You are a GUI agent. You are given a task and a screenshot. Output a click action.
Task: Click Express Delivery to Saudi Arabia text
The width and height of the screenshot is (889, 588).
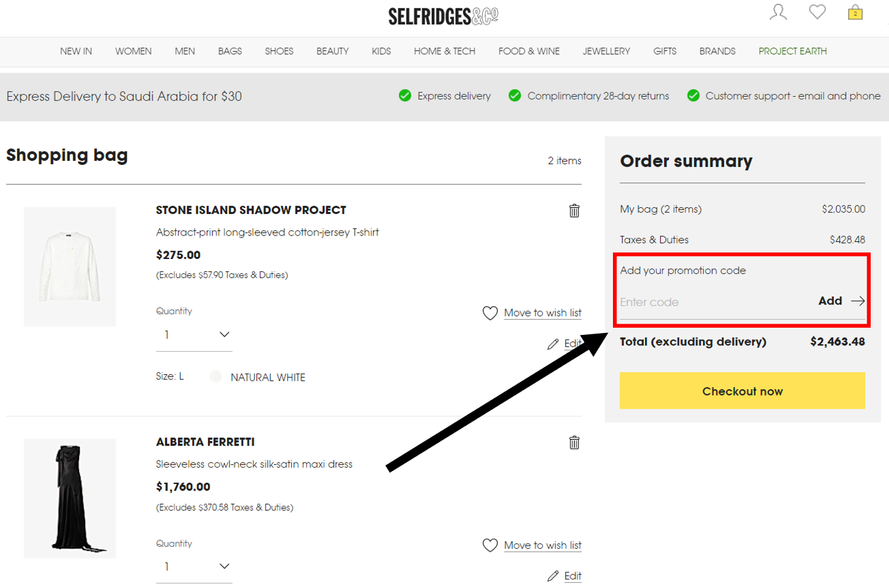[124, 96]
